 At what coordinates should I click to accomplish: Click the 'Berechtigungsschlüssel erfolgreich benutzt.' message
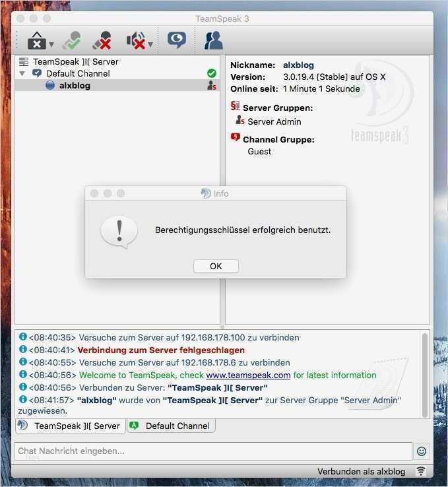[243, 230]
